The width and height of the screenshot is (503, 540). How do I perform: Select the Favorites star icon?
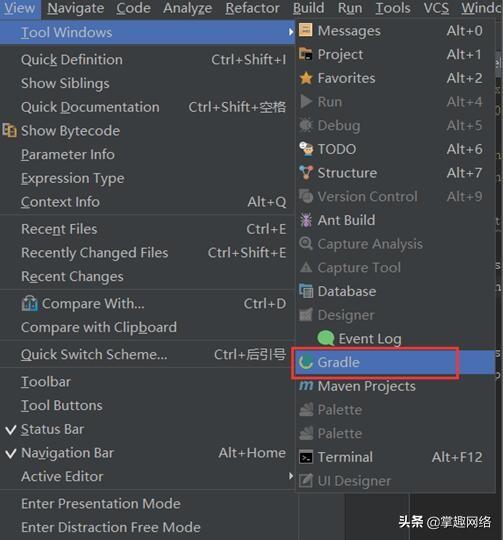305,78
